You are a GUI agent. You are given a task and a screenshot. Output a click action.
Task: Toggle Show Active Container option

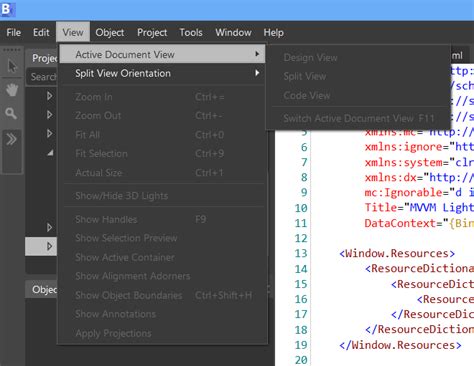tap(162, 257)
